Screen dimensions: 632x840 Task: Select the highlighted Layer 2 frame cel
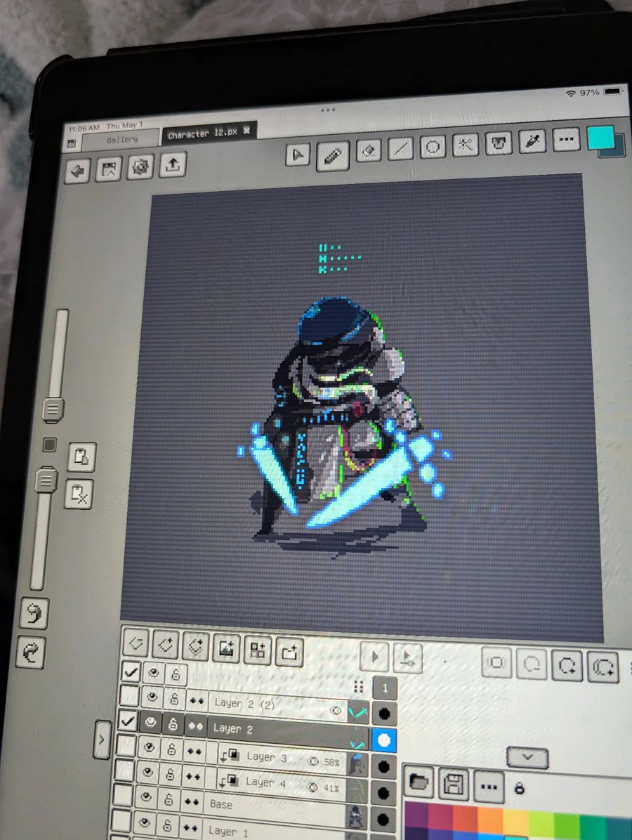[384, 740]
